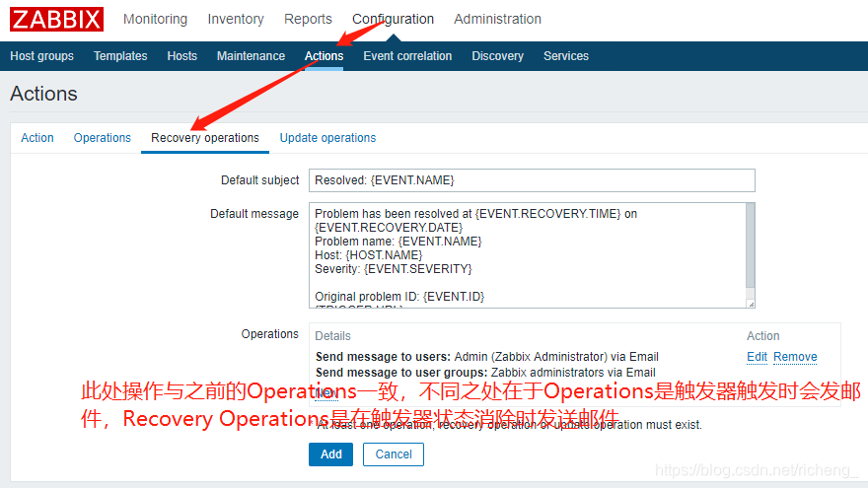Switch to Update operations tab
The width and height of the screenshot is (868, 488).
pyautogui.click(x=327, y=138)
